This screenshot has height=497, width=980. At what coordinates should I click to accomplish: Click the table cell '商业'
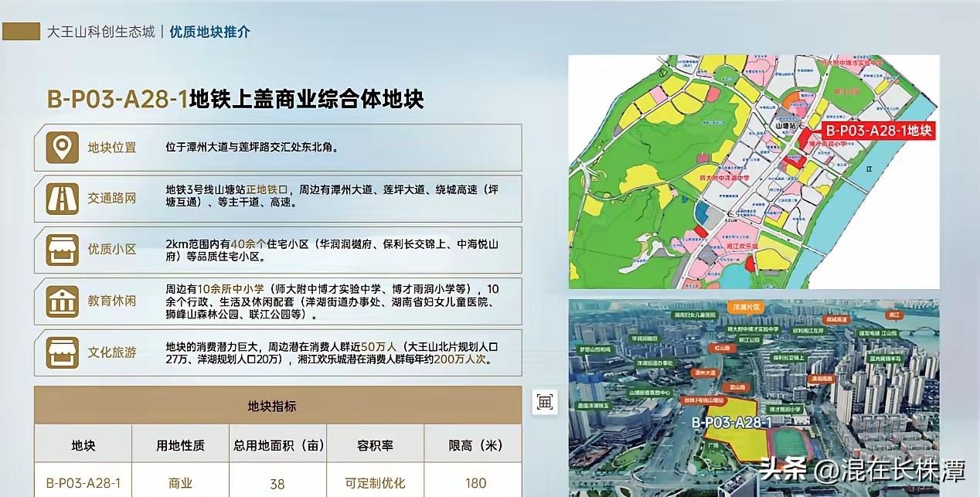coord(180,484)
